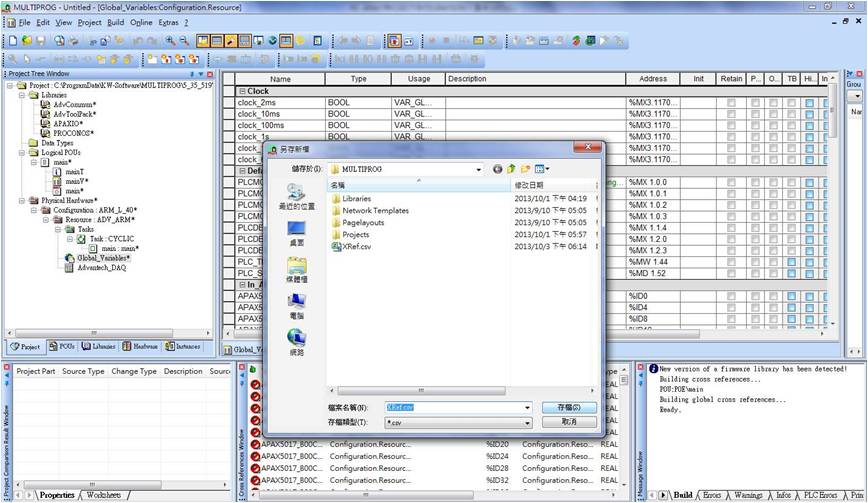Toggle the Message Window toolbar icon

click(217, 41)
